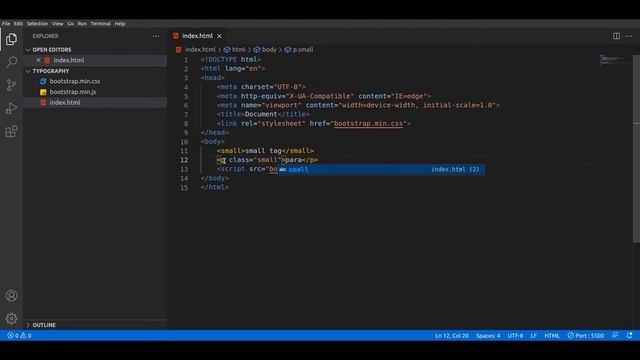Click the body breadcrumb segment
Screen dimensions: 640x360
pyautogui.click(x=269, y=49)
